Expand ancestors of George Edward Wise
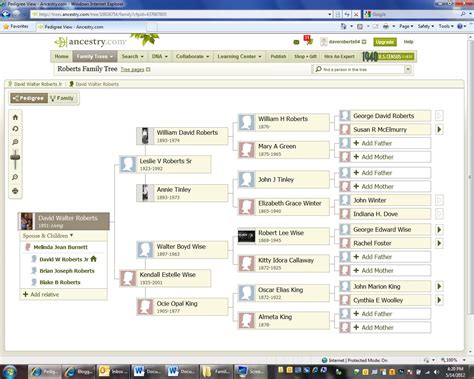The height and width of the screenshot is (379, 474). click(x=439, y=229)
